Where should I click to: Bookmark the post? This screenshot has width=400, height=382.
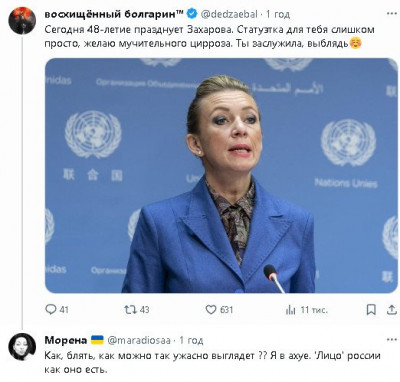(371, 310)
